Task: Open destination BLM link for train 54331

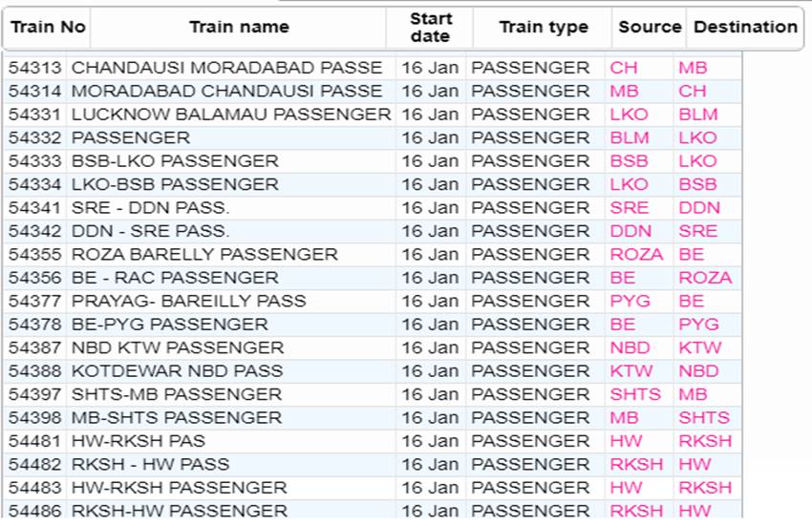Action: coord(698,115)
